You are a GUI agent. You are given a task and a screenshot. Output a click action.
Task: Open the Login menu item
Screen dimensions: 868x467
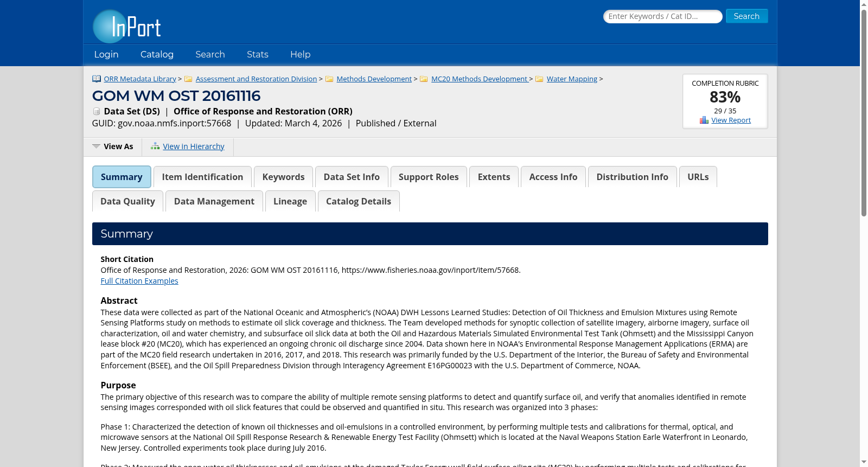(x=106, y=54)
